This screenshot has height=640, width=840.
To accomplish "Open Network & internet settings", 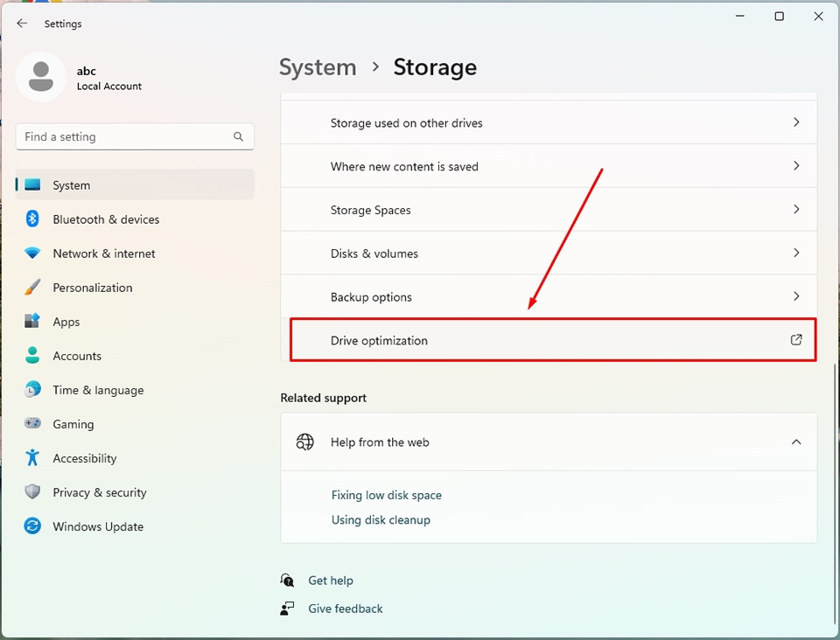I will (x=135, y=253).
